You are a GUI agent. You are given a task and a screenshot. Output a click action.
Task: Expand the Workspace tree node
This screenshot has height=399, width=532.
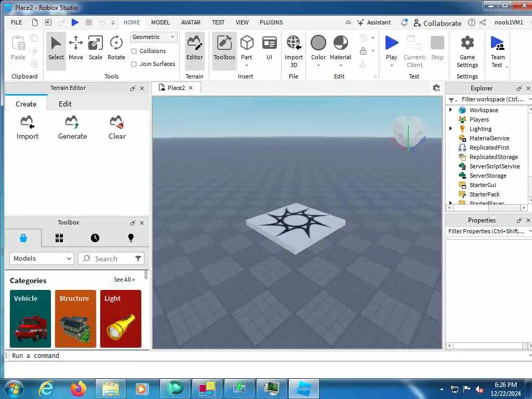point(450,110)
